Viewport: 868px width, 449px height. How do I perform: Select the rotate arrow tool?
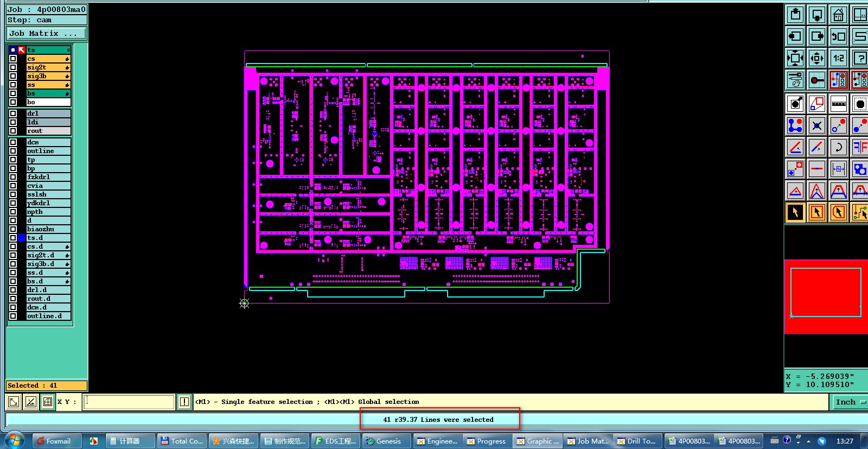click(839, 147)
